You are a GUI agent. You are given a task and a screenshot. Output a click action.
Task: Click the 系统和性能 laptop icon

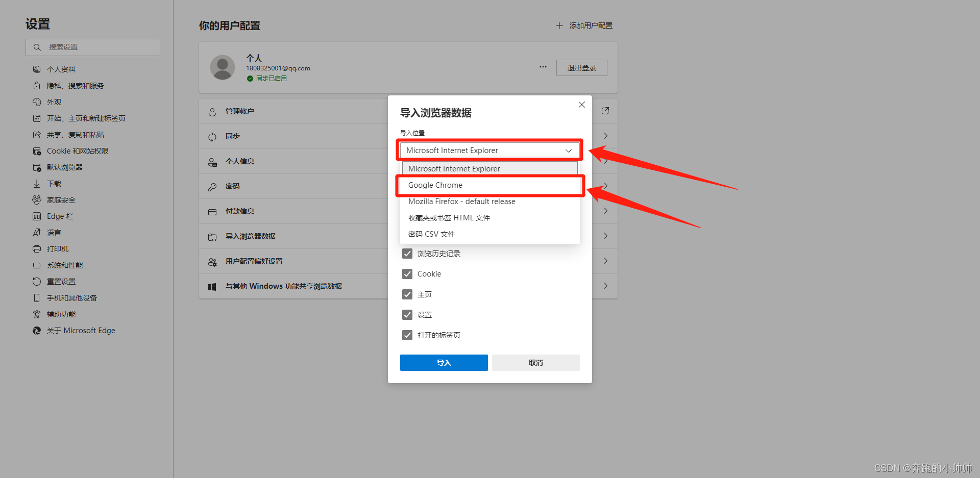click(x=37, y=265)
